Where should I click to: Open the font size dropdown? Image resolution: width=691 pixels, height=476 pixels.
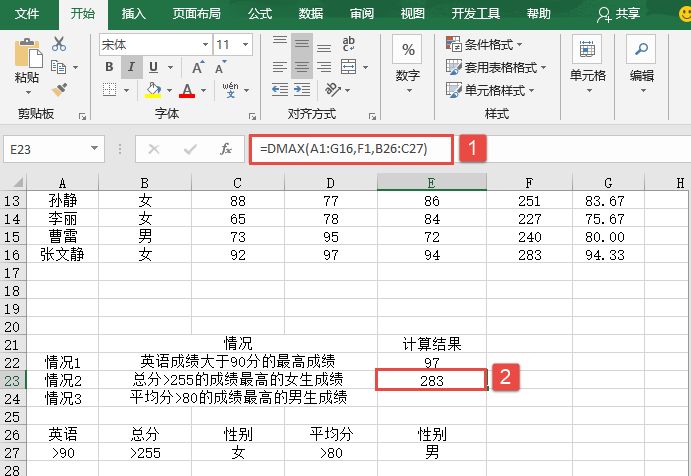click(x=248, y=44)
